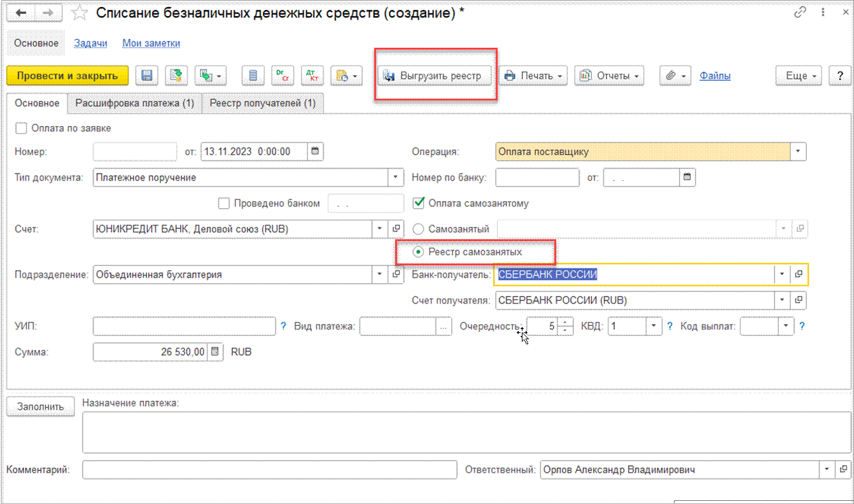Open the Счет account record icon

[x=396, y=228]
